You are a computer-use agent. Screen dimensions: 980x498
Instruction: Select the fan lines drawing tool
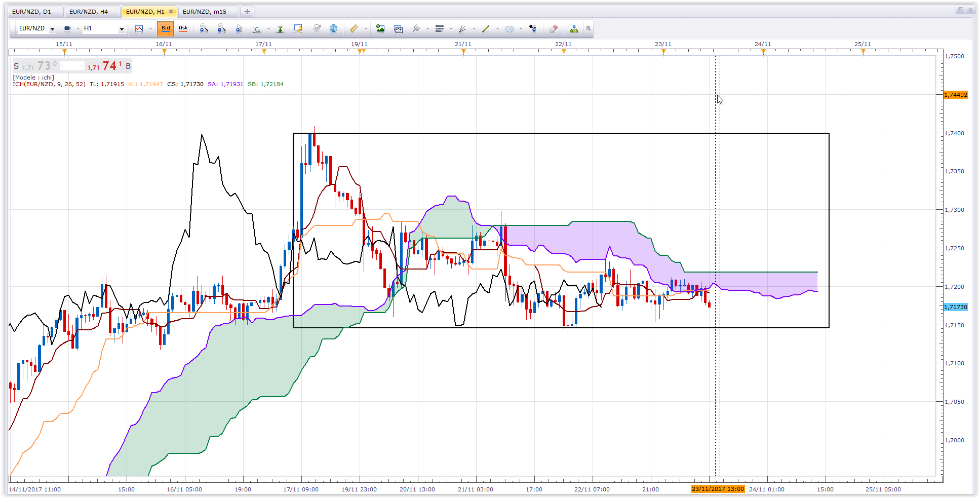click(x=462, y=28)
